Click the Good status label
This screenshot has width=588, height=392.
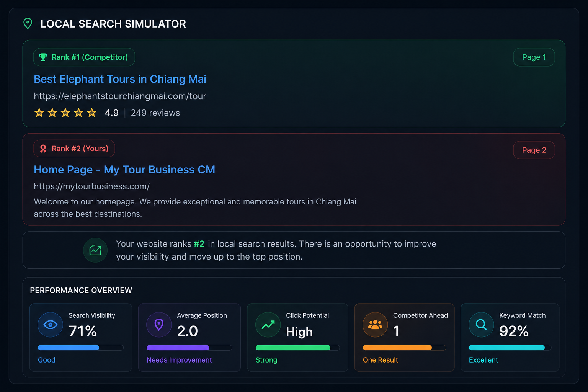47,360
